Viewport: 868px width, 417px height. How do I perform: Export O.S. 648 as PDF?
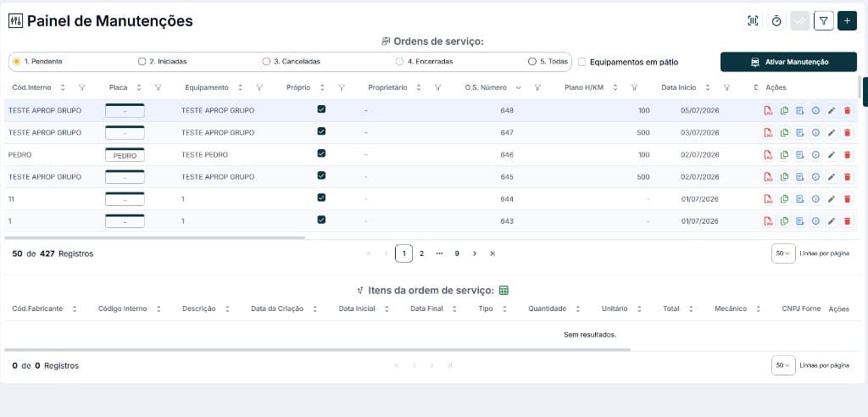coord(768,111)
